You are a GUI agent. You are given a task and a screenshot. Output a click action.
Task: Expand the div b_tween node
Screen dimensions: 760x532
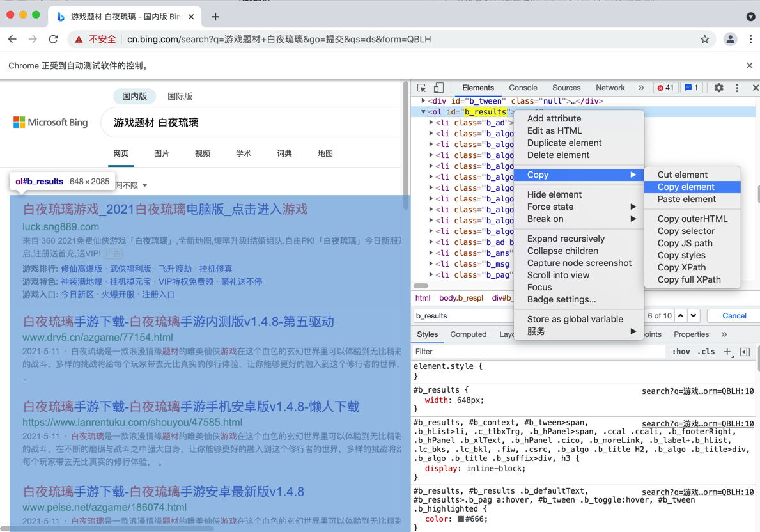[423, 101]
